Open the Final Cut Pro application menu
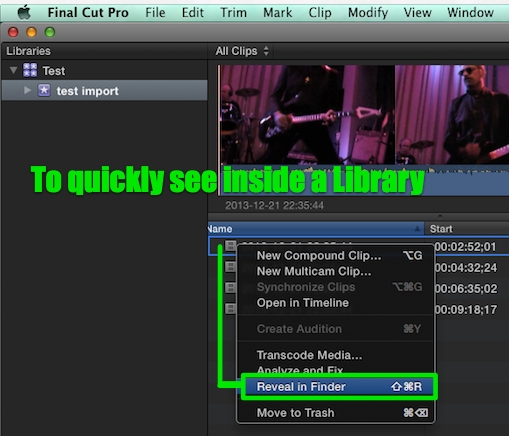 (88, 13)
